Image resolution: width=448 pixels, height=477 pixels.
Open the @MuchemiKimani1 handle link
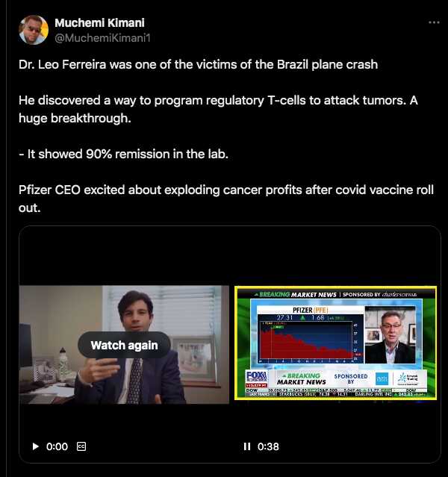[x=102, y=38]
